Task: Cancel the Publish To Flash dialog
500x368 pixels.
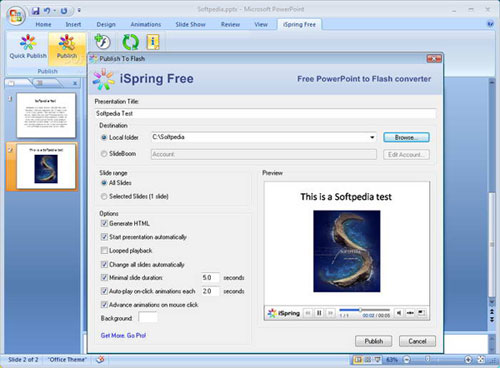Action: tap(417, 341)
